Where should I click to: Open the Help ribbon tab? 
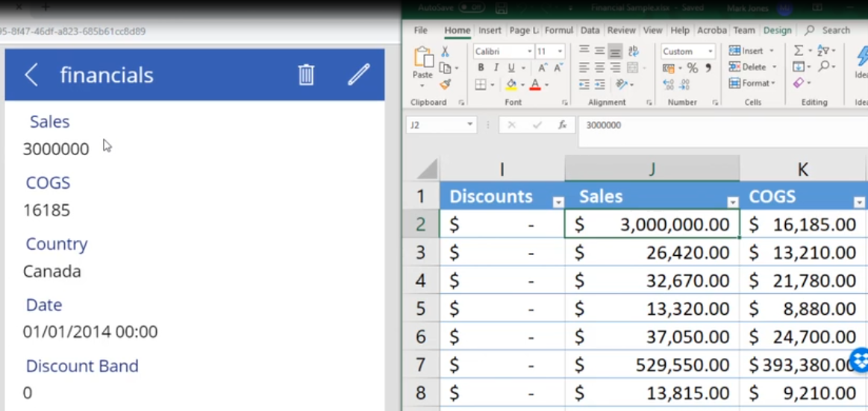(680, 31)
